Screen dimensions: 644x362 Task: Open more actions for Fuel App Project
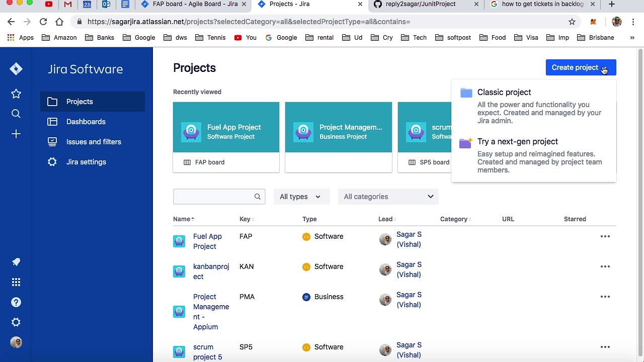(605, 236)
